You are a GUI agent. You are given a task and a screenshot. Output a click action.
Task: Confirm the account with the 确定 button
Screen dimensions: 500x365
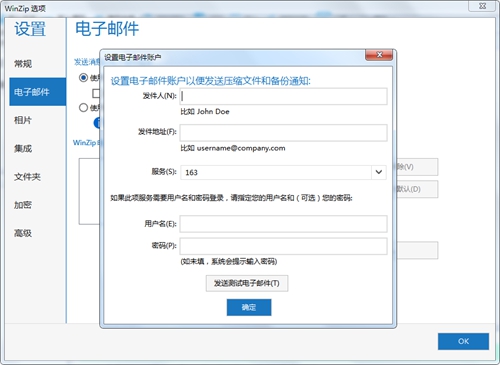[249, 307]
